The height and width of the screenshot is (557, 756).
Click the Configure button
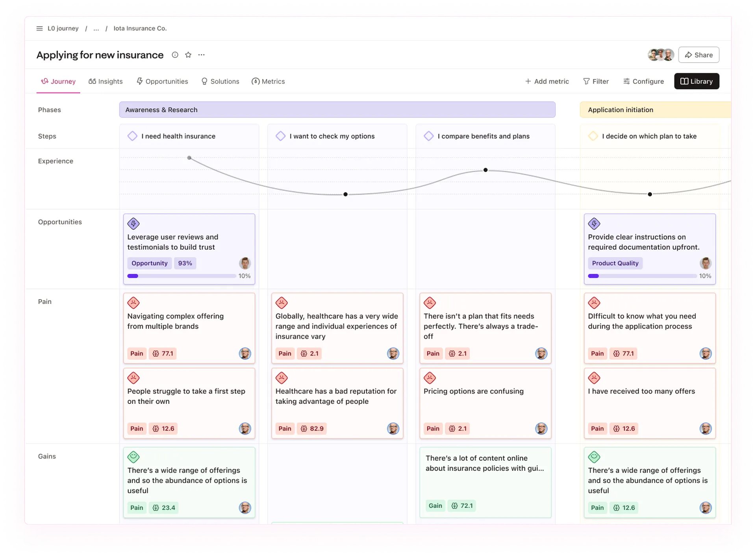tap(643, 81)
